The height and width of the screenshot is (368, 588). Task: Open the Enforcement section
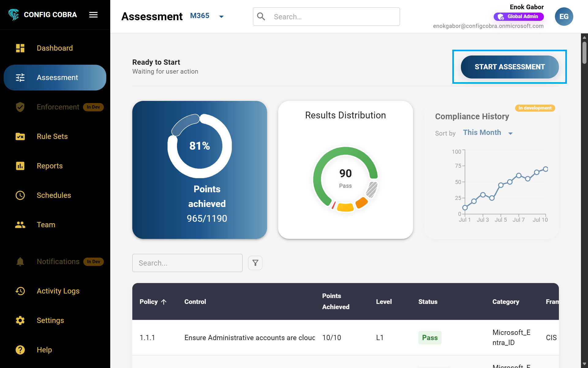58,107
